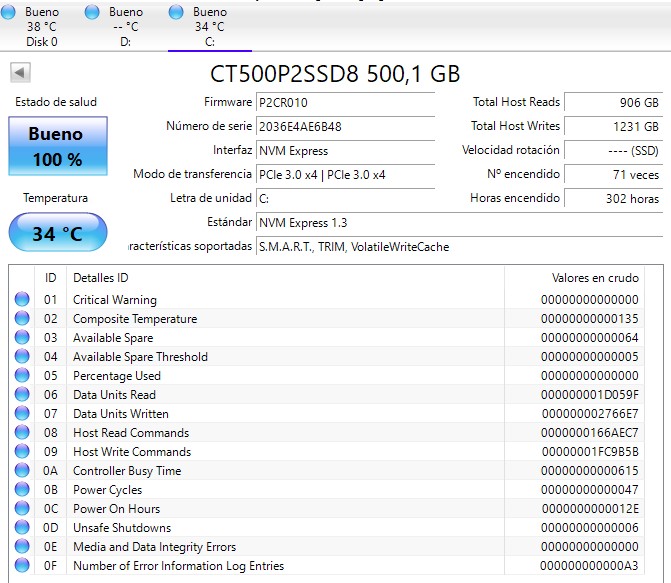Select the Host Read Commands attribute text
This screenshot has width=671, height=583.
pyautogui.click(x=131, y=433)
